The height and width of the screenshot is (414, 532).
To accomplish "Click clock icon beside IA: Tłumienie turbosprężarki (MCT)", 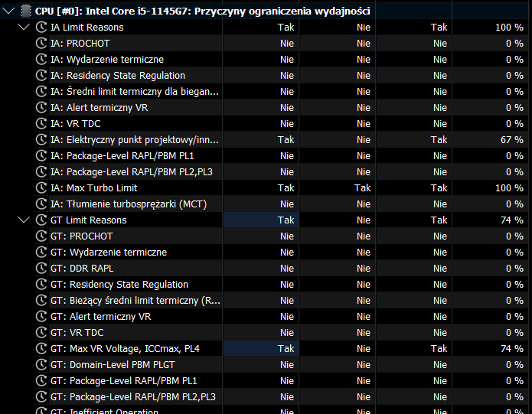I will tap(41, 204).
